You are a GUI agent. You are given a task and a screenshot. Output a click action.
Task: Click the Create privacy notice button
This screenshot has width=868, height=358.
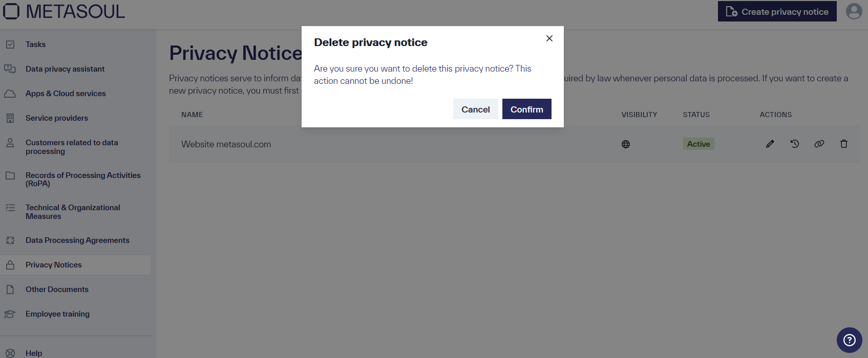click(x=777, y=11)
